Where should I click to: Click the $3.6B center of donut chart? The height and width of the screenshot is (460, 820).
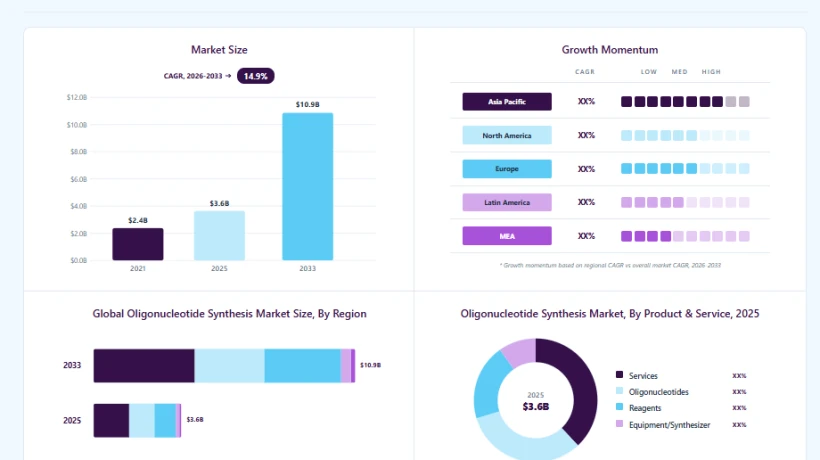point(536,407)
